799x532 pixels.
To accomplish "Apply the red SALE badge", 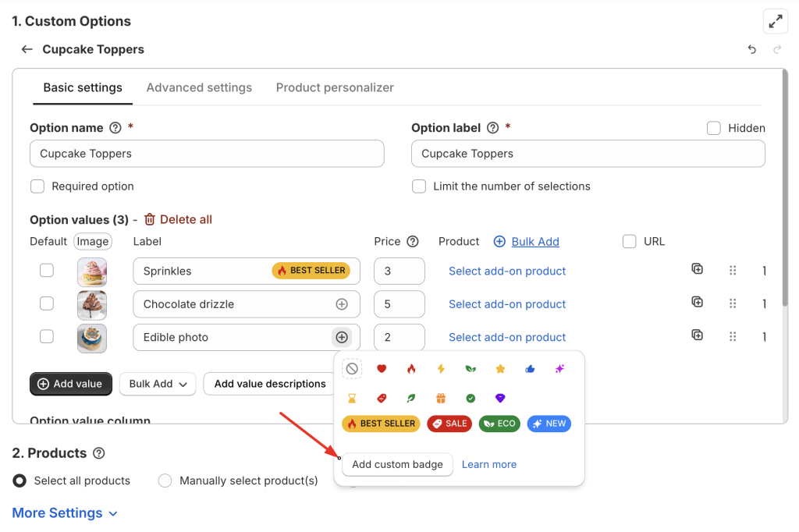I will point(448,424).
